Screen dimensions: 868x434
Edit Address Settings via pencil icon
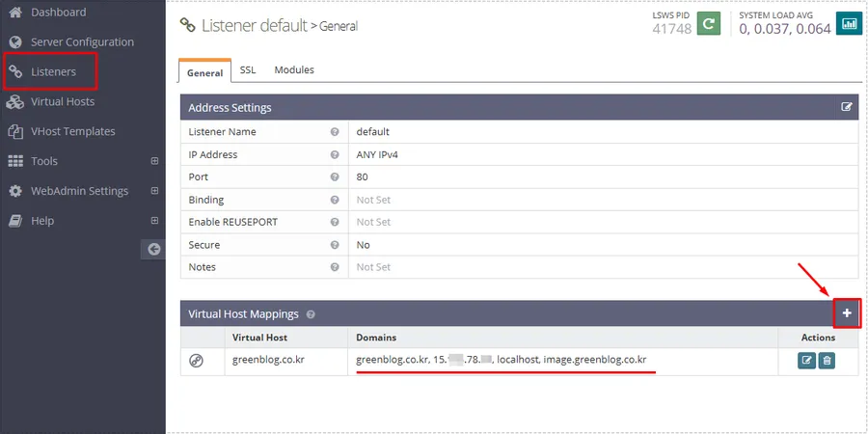click(x=847, y=107)
